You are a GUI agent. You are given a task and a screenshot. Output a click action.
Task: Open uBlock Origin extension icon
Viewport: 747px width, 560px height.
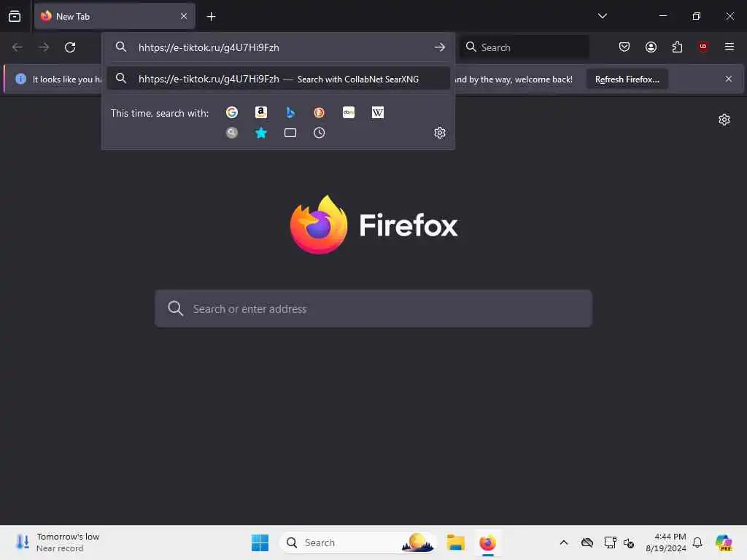coord(703,47)
